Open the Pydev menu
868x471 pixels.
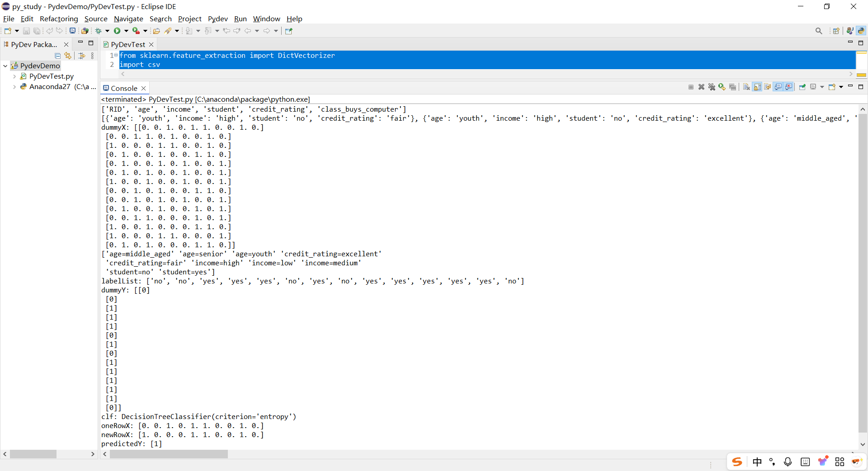point(217,19)
